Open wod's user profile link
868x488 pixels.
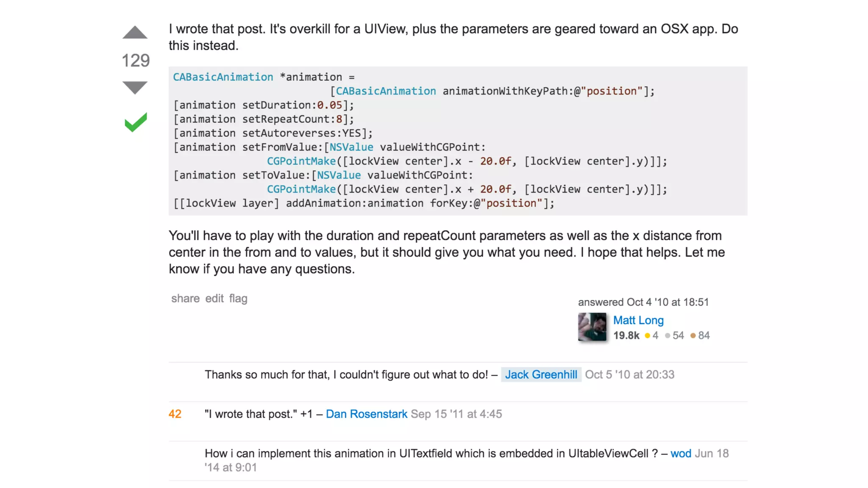coord(681,453)
